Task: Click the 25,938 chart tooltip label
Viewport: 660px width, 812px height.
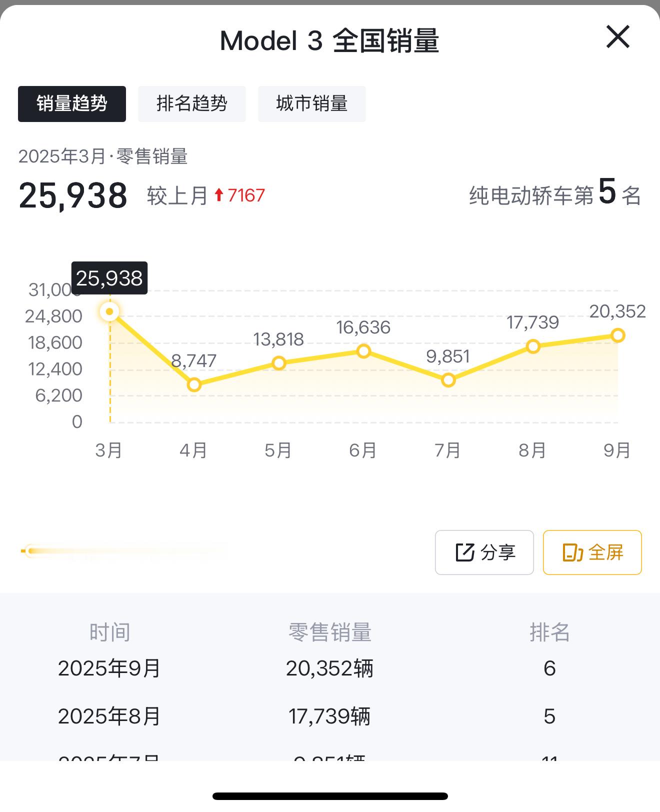Action: click(x=109, y=278)
